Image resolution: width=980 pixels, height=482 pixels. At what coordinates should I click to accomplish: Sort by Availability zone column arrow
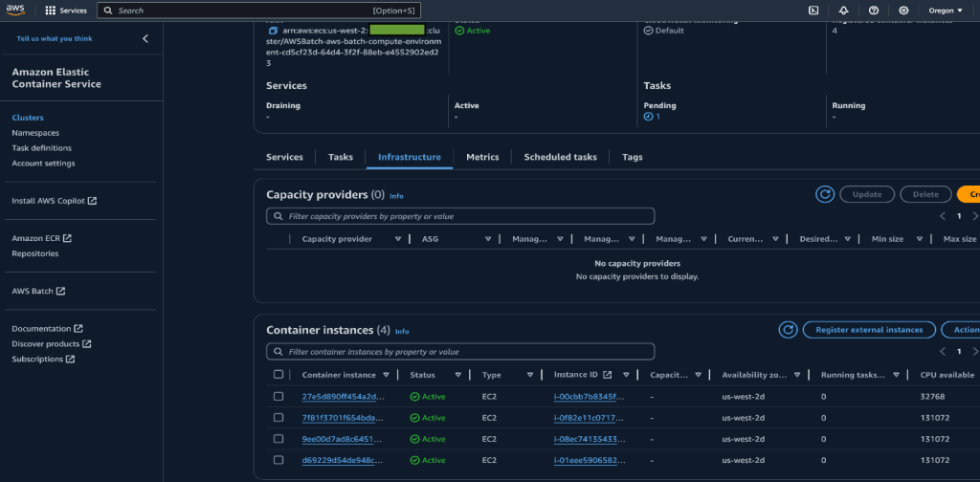pos(797,375)
